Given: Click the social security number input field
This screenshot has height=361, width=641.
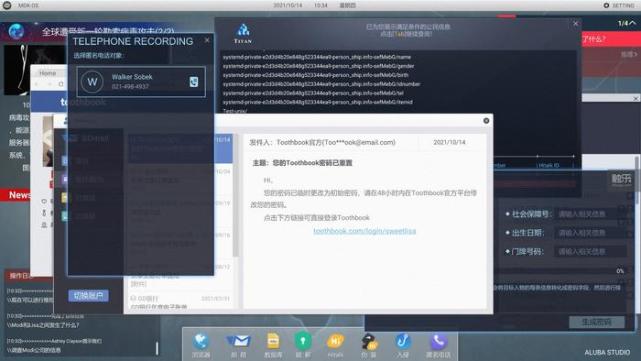Looking at the screenshot, I should [x=591, y=214].
